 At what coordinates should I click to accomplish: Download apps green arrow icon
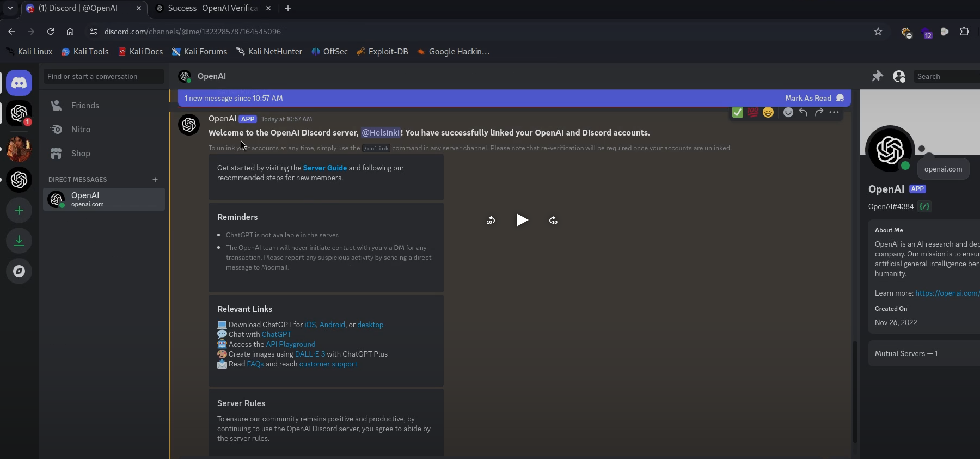point(19,241)
